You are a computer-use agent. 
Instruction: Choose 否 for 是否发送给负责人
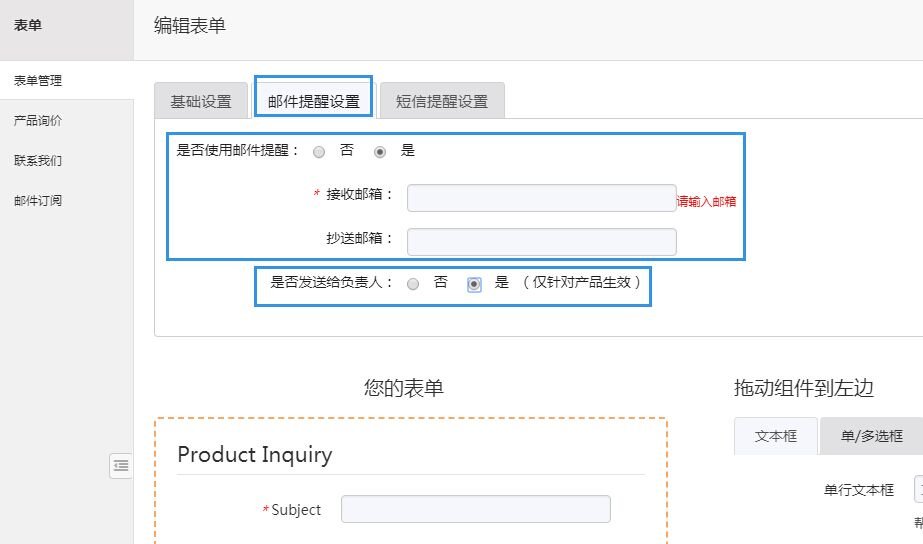[413, 284]
